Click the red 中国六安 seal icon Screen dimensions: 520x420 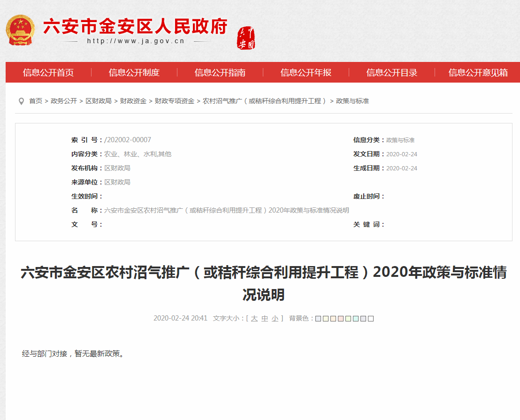click(x=246, y=38)
